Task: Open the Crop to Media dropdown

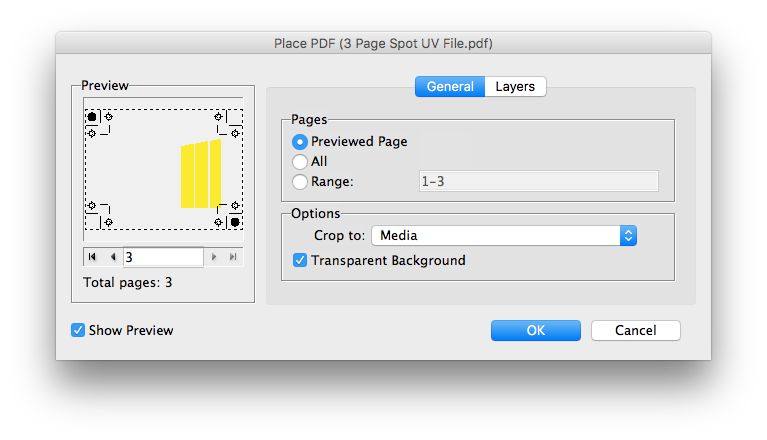Action: pos(504,236)
